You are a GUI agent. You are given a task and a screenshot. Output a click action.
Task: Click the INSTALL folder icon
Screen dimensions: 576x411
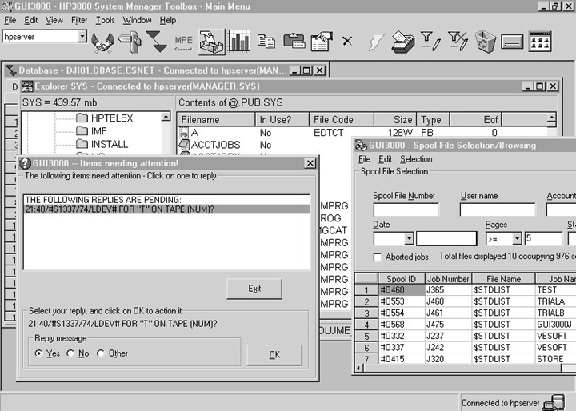click(82, 144)
